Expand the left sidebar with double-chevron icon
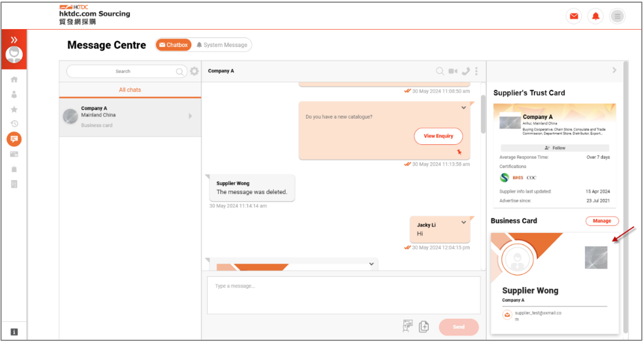The height and width of the screenshot is (343, 644). coord(14,40)
